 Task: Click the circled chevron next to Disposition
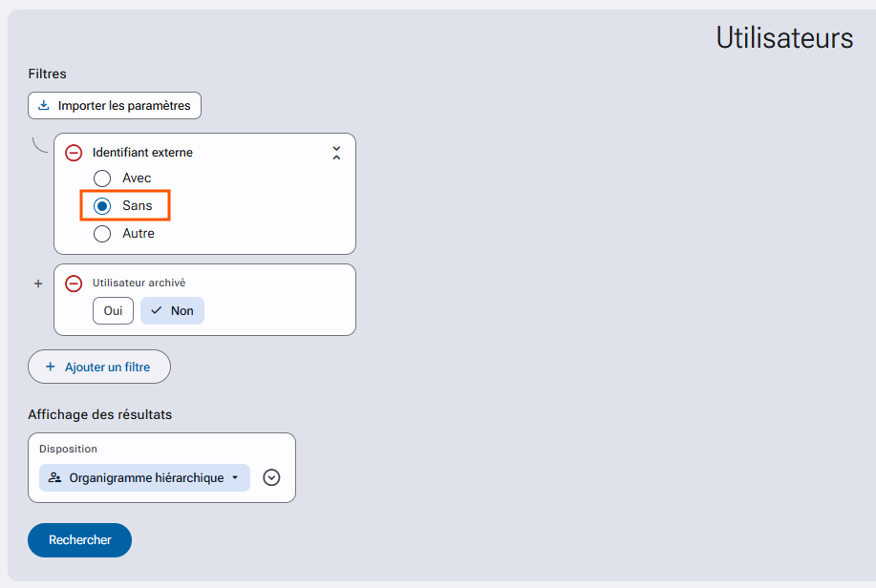point(271,477)
